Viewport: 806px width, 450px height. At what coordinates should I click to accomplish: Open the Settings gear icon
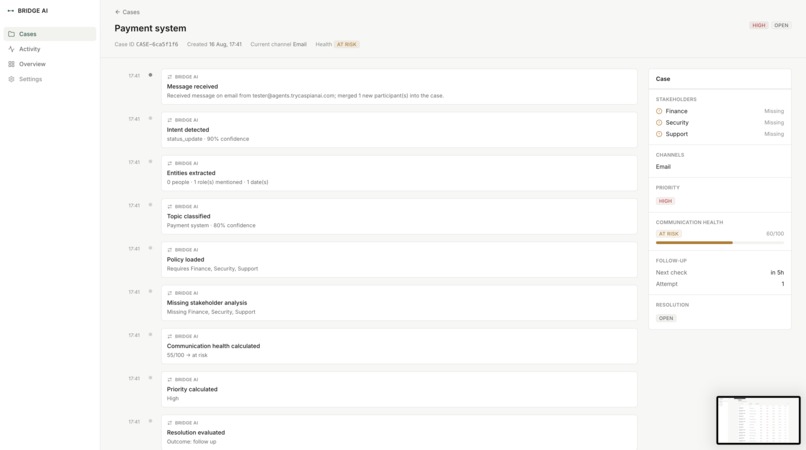(x=11, y=79)
